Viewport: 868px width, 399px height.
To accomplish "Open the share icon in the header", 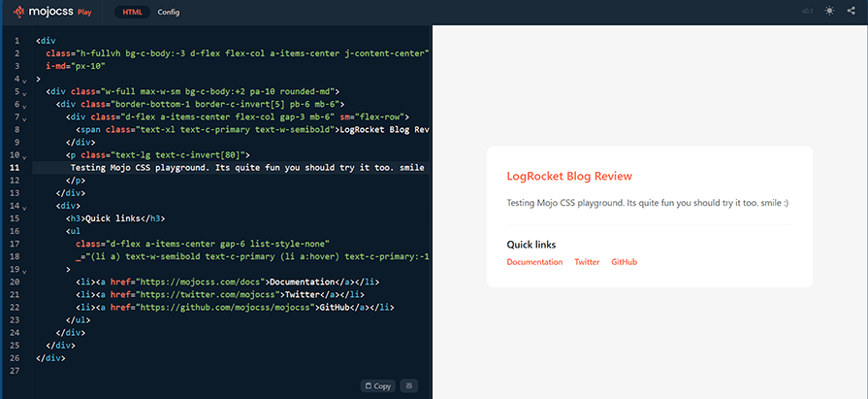I will (851, 11).
